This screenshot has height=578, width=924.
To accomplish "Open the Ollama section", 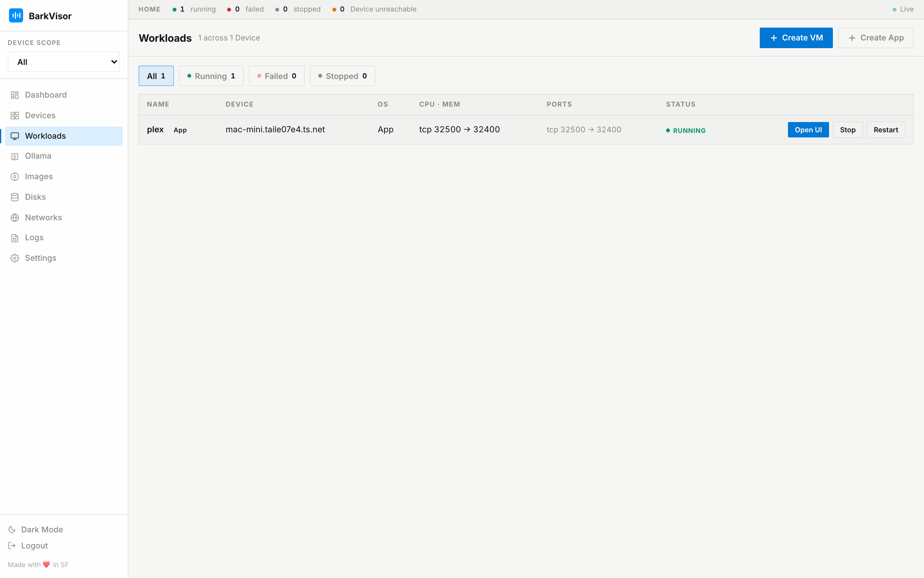I will pyautogui.click(x=64, y=156).
